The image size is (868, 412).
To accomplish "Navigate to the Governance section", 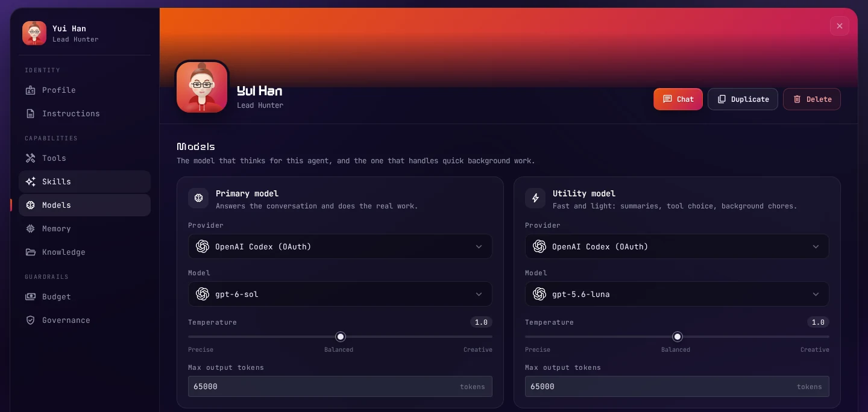I will (84, 320).
